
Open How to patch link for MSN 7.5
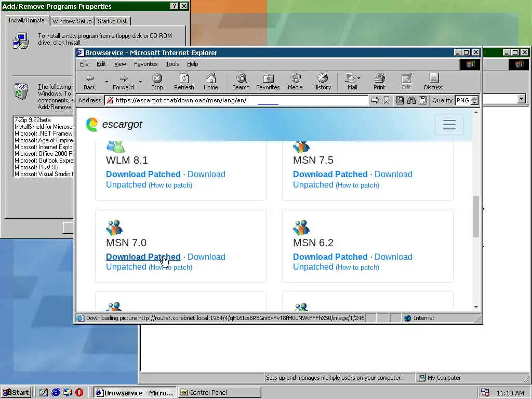357,185
